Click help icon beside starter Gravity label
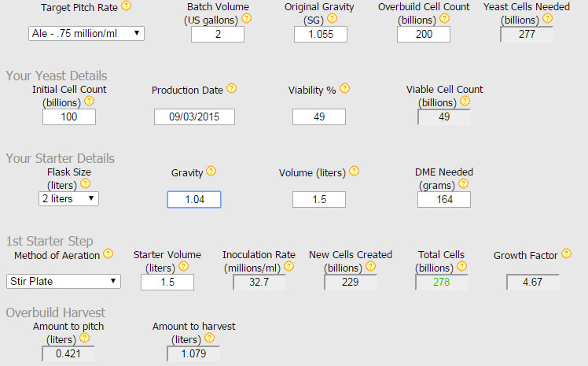588x366 pixels. tap(211, 172)
